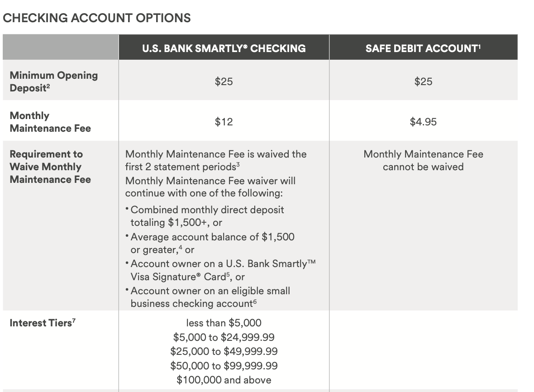This screenshot has height=392, width=534.
Task: Click the Minimum Opening Deposit row label
Action: pos(53,81)
